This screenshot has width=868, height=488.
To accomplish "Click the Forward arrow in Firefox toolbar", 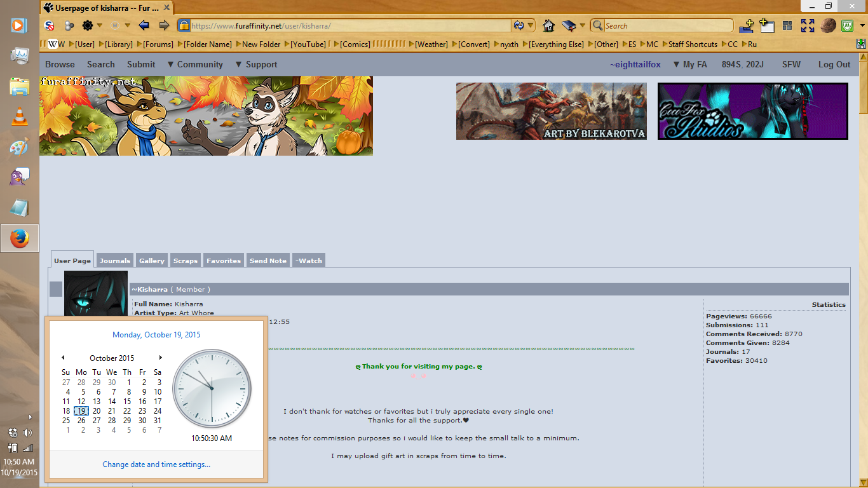I will coord(165,25).
